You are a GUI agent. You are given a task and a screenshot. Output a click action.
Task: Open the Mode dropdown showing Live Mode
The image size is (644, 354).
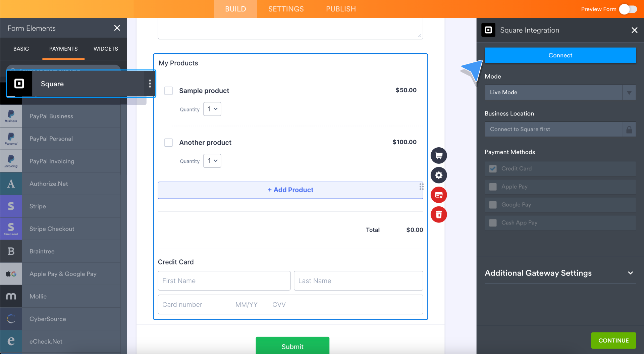560,92
